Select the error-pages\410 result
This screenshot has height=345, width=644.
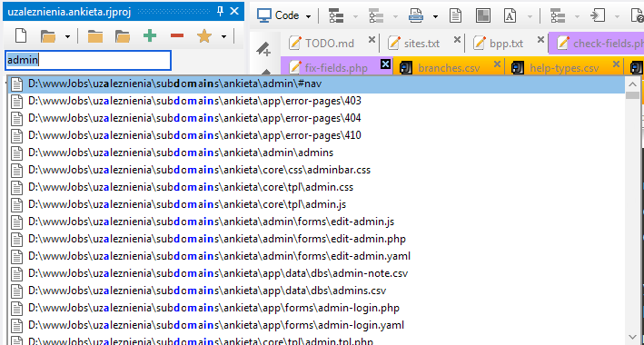[x=316, y=135]
